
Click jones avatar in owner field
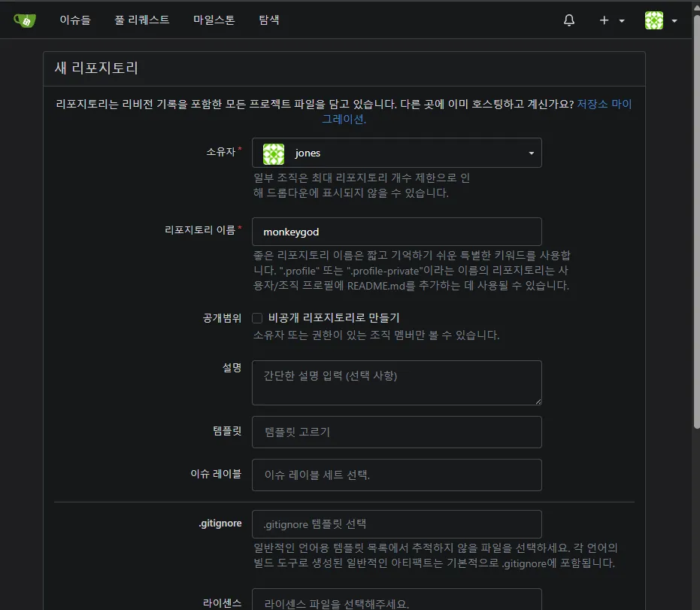click(x=273, y=153)
